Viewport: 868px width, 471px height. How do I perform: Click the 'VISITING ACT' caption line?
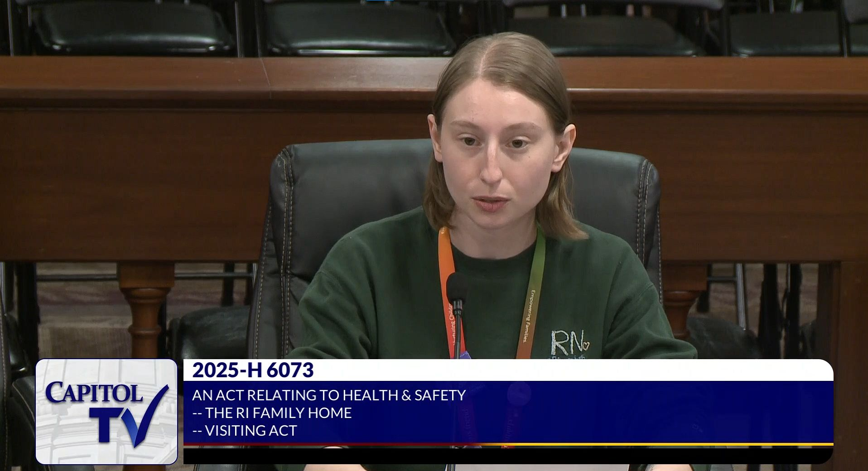245,430
